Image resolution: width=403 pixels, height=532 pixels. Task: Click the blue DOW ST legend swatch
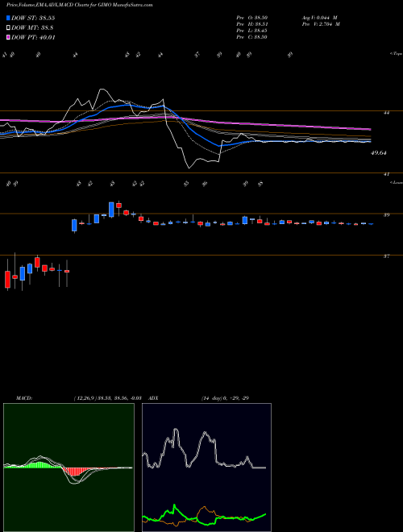[x=8, y=18]
